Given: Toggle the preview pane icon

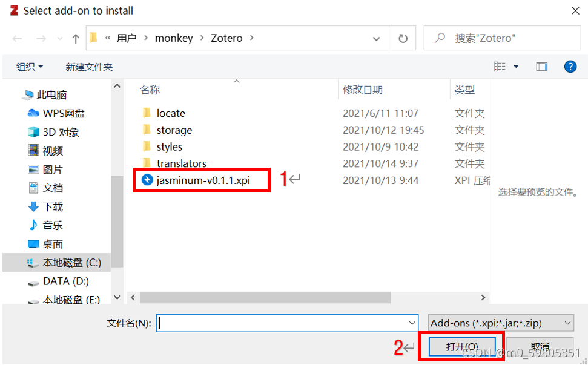Looking at the screenshot, I should [x=541, y=67].
